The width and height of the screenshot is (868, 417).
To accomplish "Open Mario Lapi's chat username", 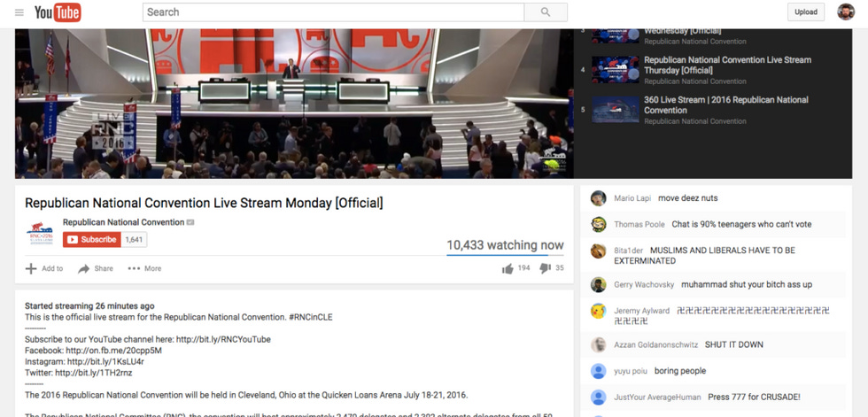I will 632,198.
